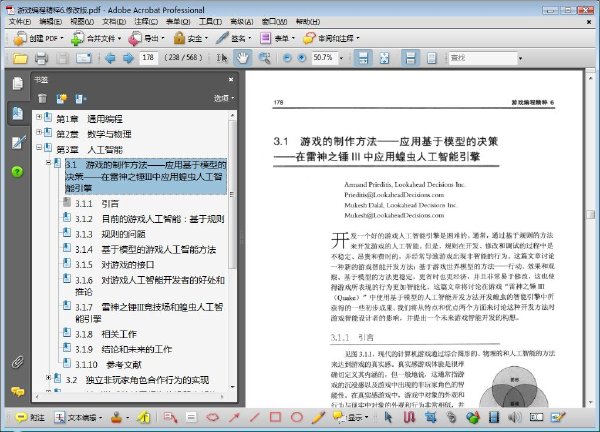Delete bookmark with trash icon
Viewport: 600px width, 432px height.
[42, 98]
